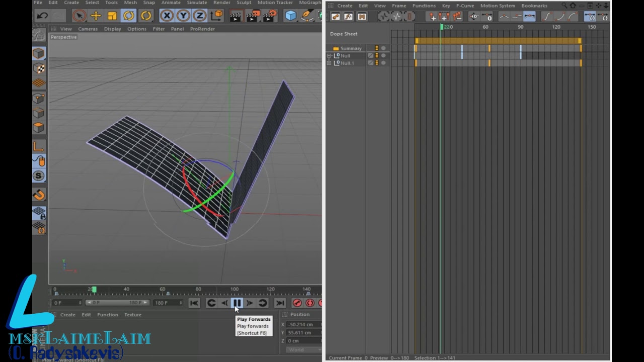This screenshot has height=362, width=644.
Task: Open the Simulate menu
Action: point(197,3)
